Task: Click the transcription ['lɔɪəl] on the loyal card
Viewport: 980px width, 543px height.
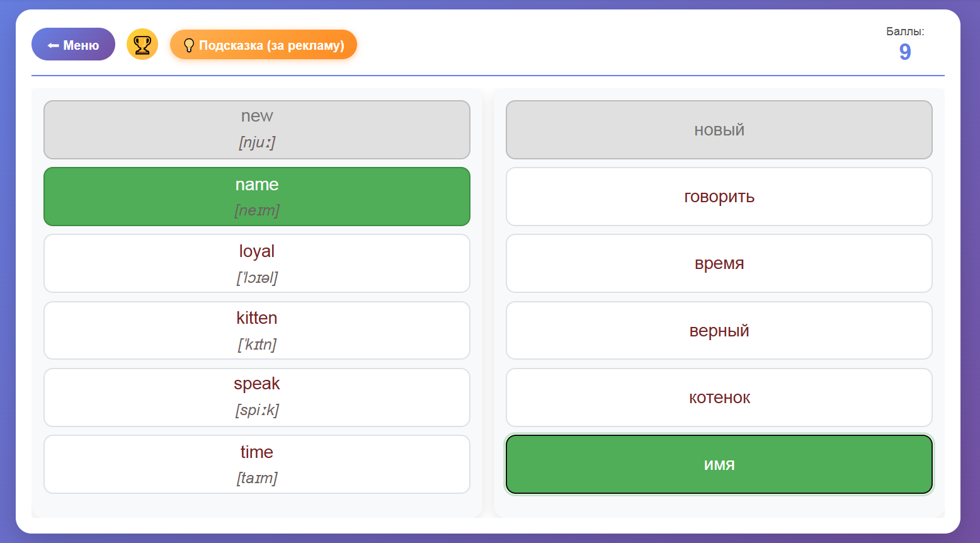Action: click(256, 278)
